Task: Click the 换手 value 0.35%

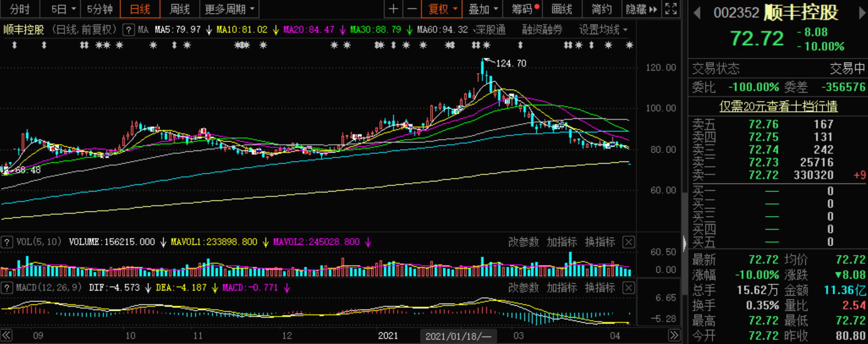Action: click(764, 306)
